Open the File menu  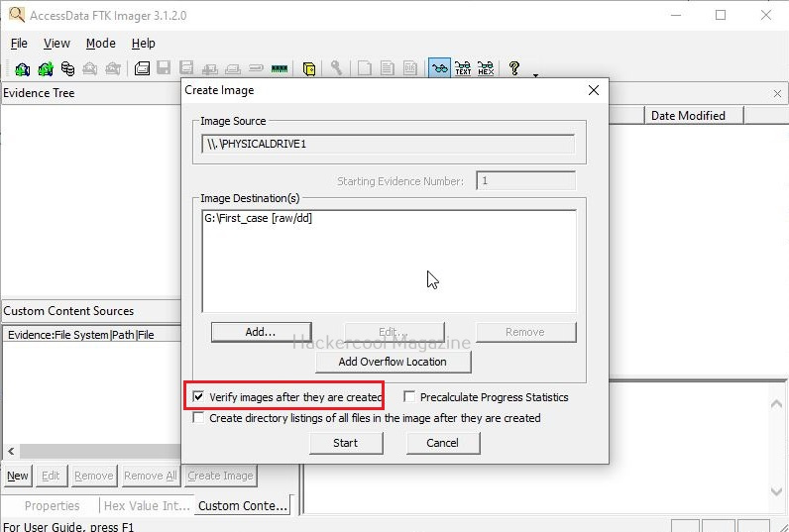[19, 44]
